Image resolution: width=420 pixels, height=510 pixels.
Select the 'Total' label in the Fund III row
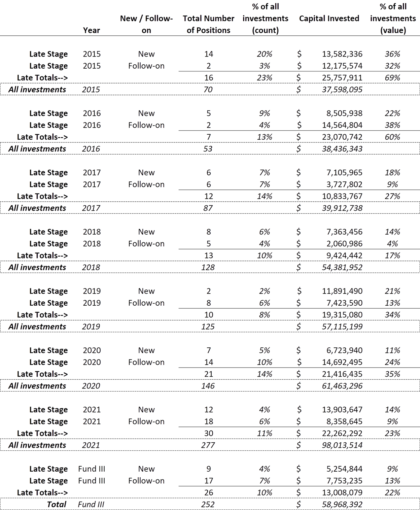(x=57, y=504)
